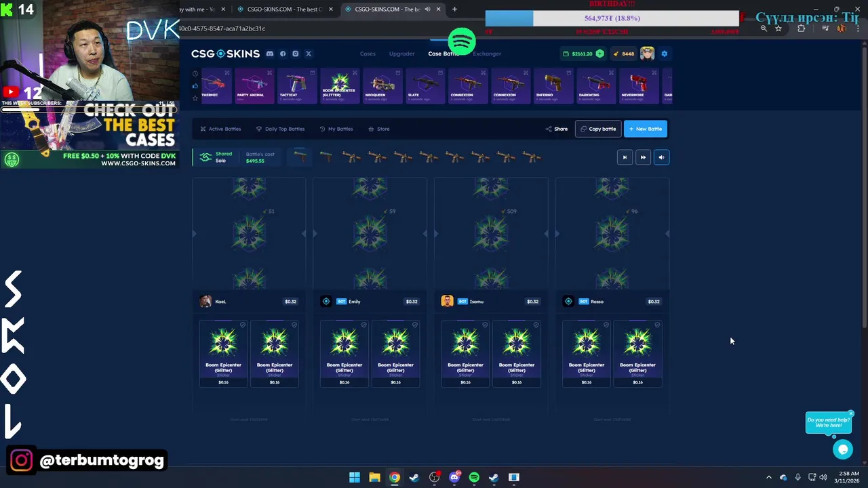Open the live chat support bubble icon

pos(843,449)
